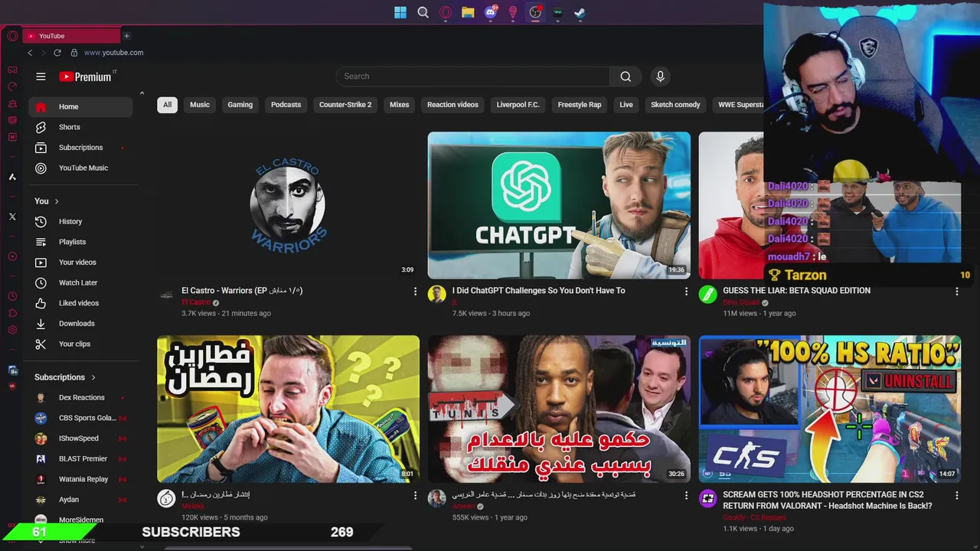Select the Sketch comedy chip
980x551 pixels.
point(675,105)
